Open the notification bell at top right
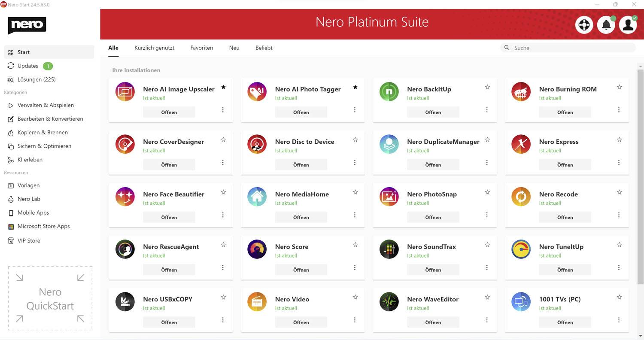The height and width of the screenshot is (340, 644). [606, 24]
